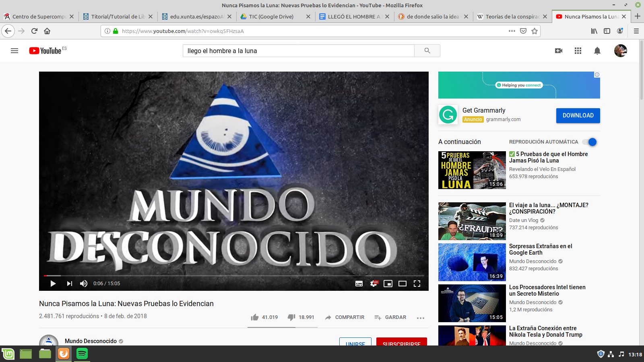Open the YouTube hamburger guide menu
This screenshot has height=362, width=644.
point(14,51)
